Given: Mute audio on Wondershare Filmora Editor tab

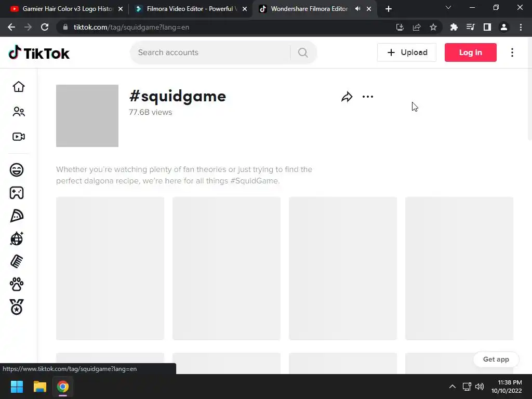Looking at the screenshot, I should pos(357,9).
